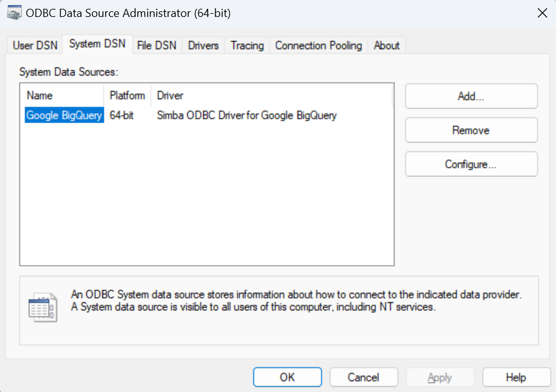The height and width of the screenshot is (392, 556).
Task: Click the 64-bit platform cell
Action: [x=121, y=115]
